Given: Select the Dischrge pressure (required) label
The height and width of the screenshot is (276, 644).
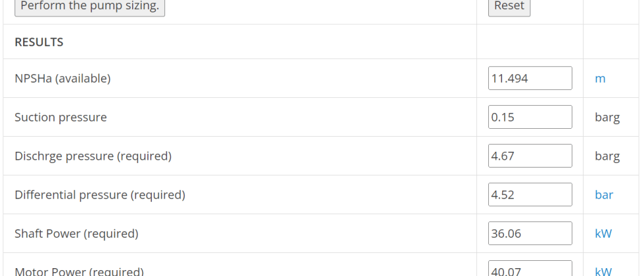Looking at the screenshot, I should point(93,156).
